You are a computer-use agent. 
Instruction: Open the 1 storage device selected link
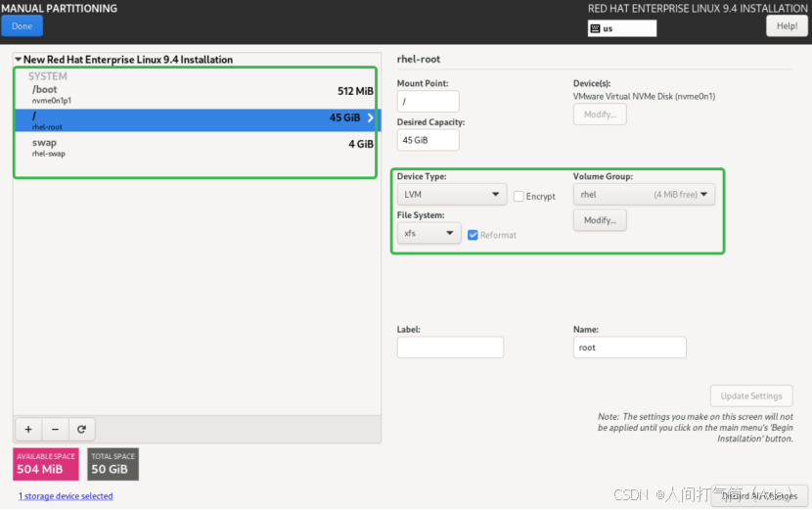pos(66,496)
